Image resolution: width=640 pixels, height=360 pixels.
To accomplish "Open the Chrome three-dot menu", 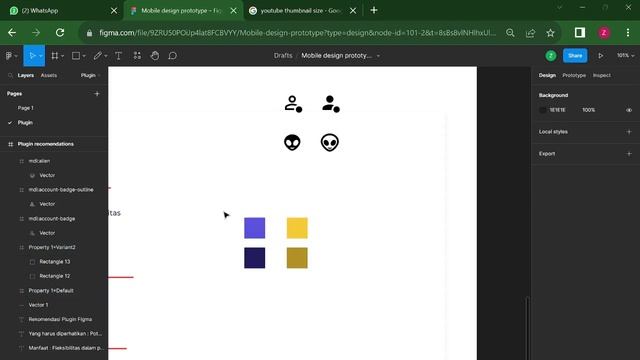I will tap(628, 33).
